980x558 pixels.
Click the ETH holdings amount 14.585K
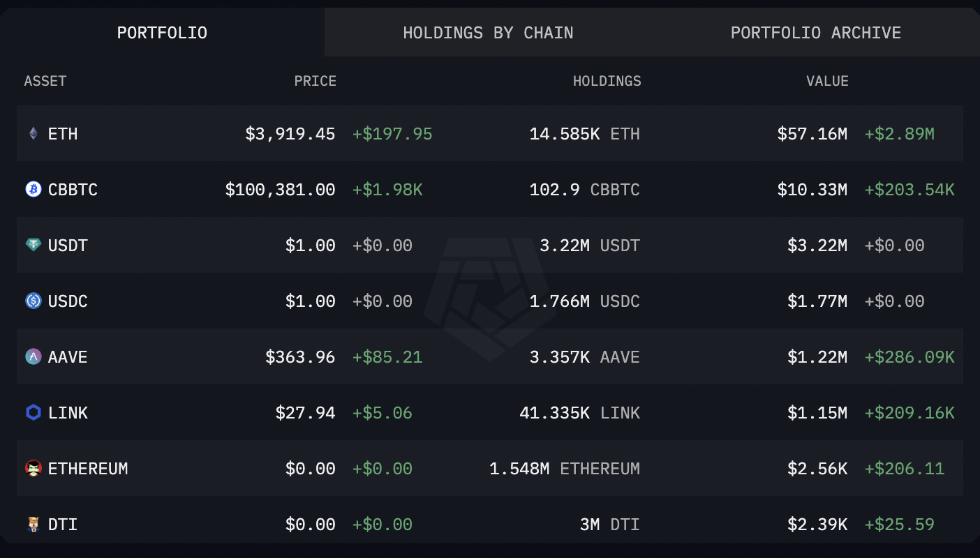pos(564,133)
